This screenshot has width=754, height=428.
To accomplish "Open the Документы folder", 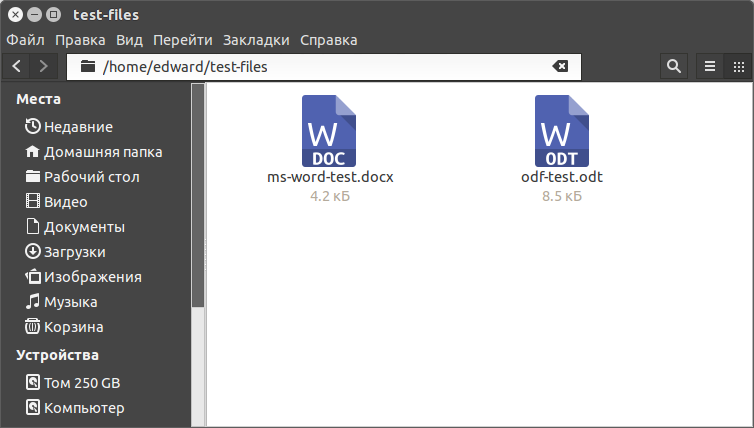I will 85,227.
